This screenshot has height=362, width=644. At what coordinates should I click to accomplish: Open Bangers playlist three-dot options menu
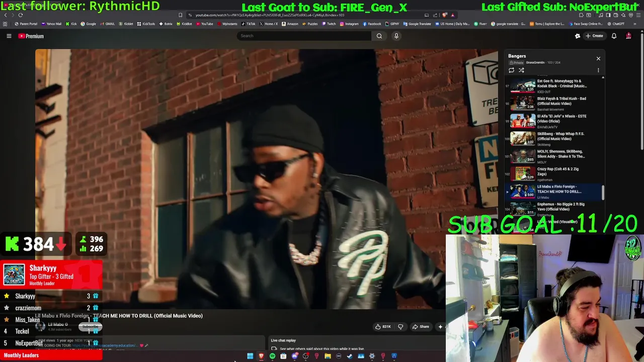pos(598,70)
